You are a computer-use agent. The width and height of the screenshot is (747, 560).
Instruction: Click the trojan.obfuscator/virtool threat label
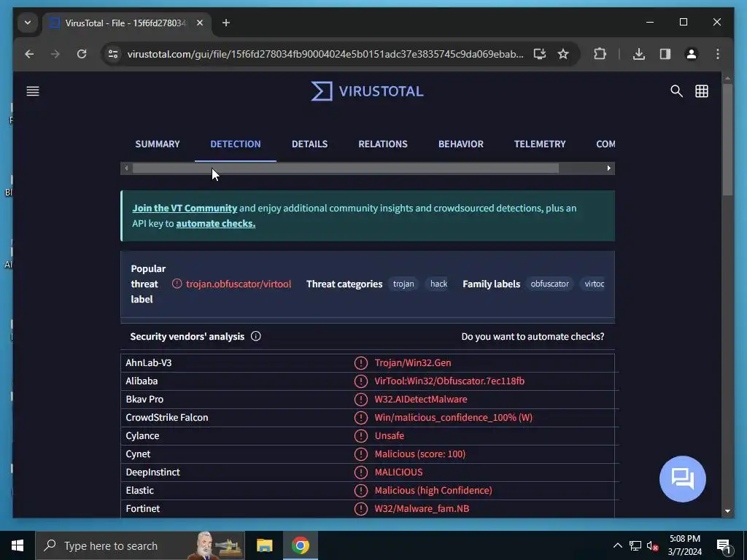pos(239,284)
